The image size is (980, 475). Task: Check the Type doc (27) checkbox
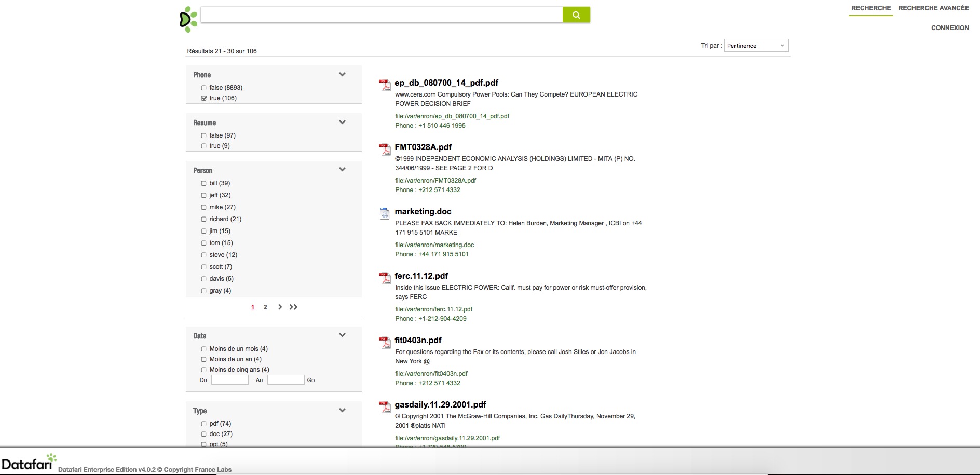click(x=203, y=435)
